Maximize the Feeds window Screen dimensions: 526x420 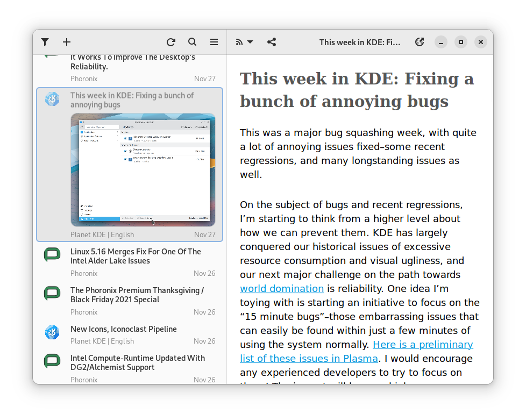coord(461,42)
